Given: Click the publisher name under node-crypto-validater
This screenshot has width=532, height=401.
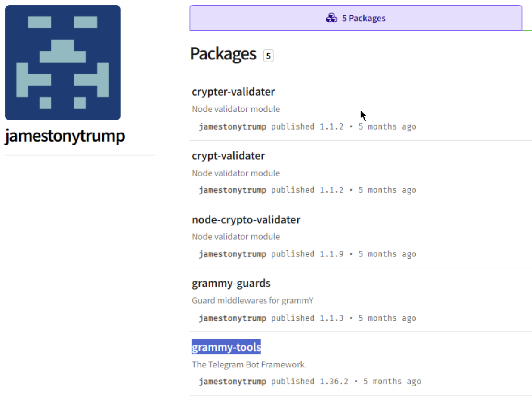Looking at the screenshot, I should (232, 254).
